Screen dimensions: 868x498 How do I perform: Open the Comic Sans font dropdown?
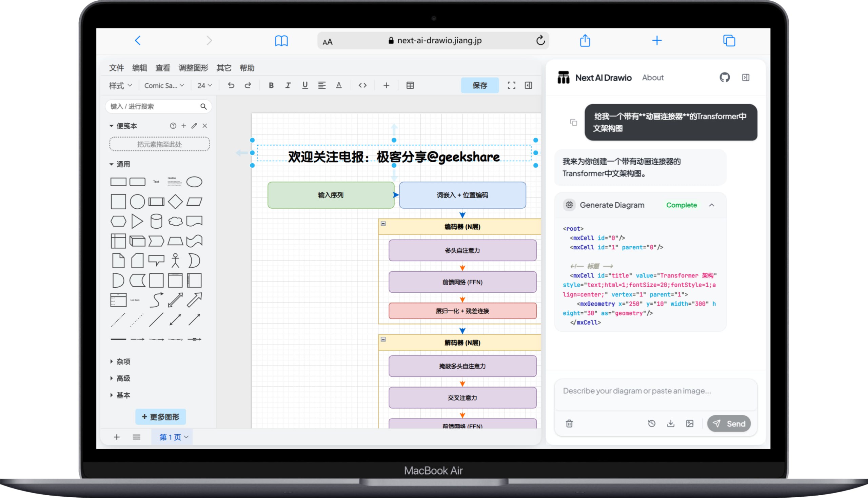click(164, 85)
